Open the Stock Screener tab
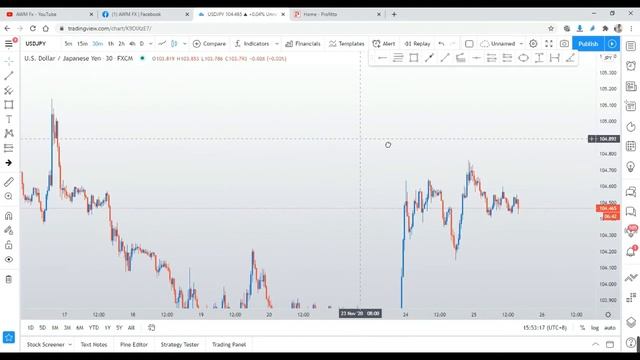 pyautogui.click(x=46, y=344)
